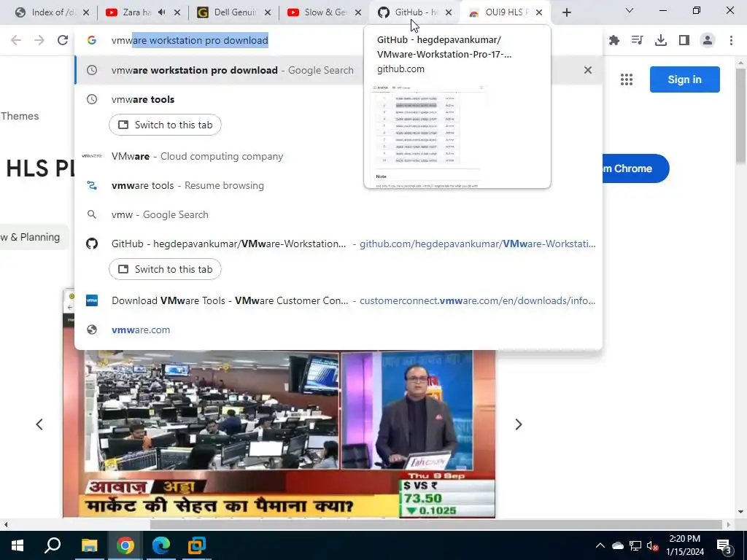Remove the first suggestion with X
The width and height of the screenshot is (747, 560).
(x=588, y=70)
